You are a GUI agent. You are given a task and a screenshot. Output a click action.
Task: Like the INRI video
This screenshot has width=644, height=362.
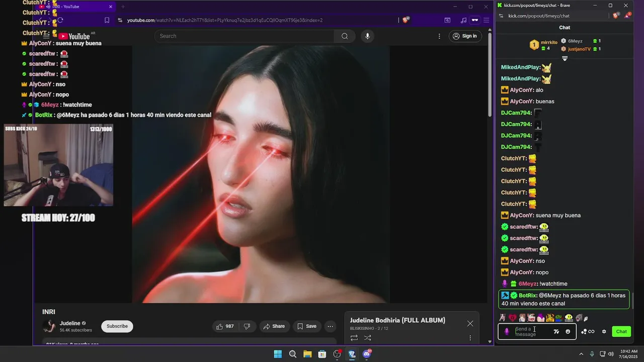[x=225, y=326]
